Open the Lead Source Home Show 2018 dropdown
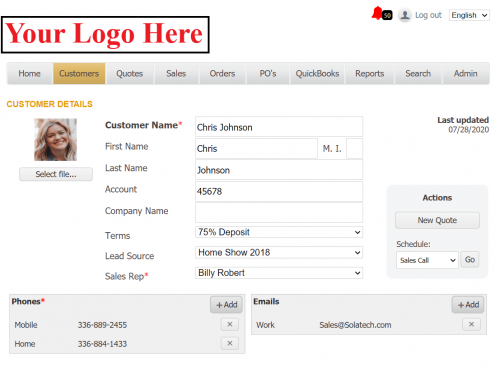 coord(279,252)
